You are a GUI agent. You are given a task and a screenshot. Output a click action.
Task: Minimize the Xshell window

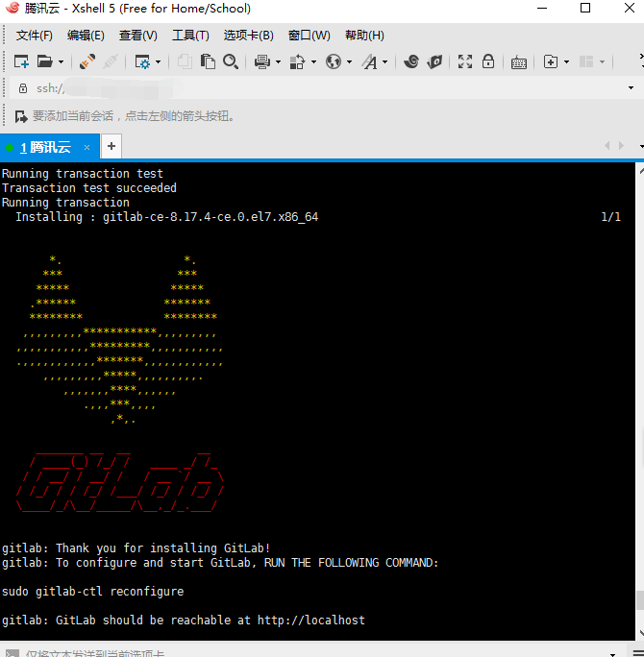(542, 8)
